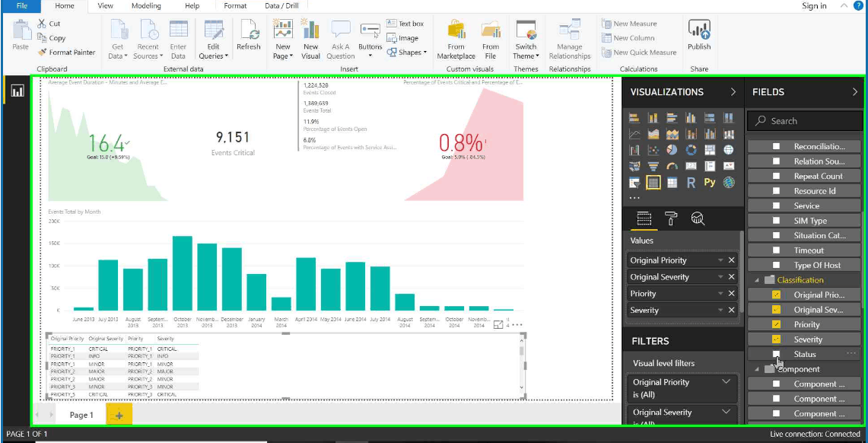Check the Timeout field checkbox
The image size is (868, 443).
tap(776, 250)
